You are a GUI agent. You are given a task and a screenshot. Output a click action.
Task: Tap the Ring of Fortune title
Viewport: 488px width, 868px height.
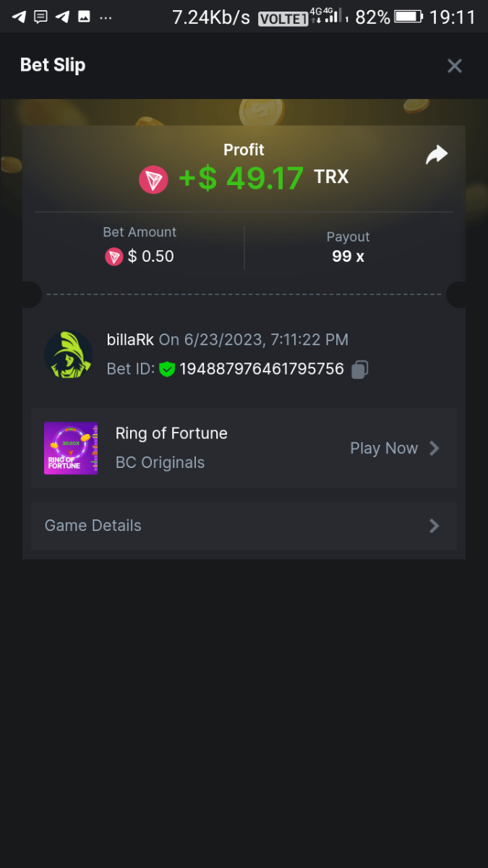171,433
